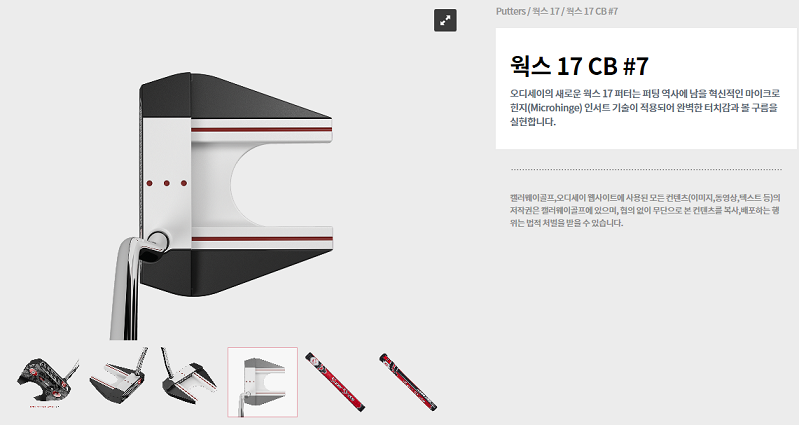Click the 웍스 17 CB #7 title heading
The image size is (799, 425).
pos(579,66)
